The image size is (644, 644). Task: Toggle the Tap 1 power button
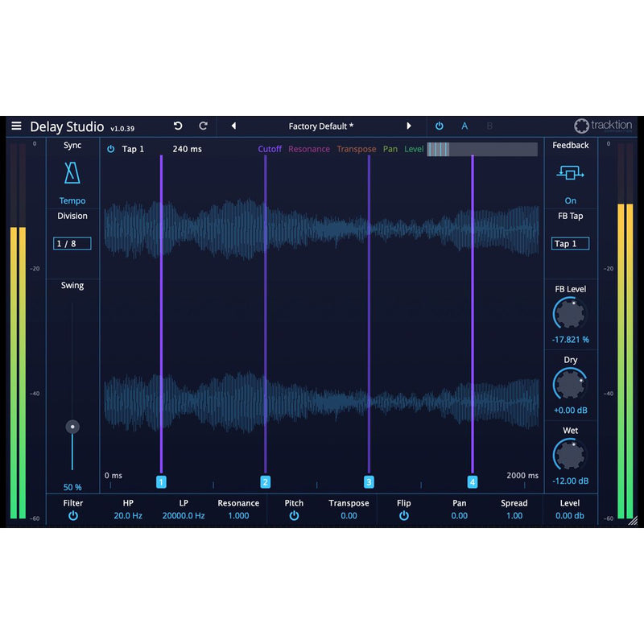coord(111,149)
